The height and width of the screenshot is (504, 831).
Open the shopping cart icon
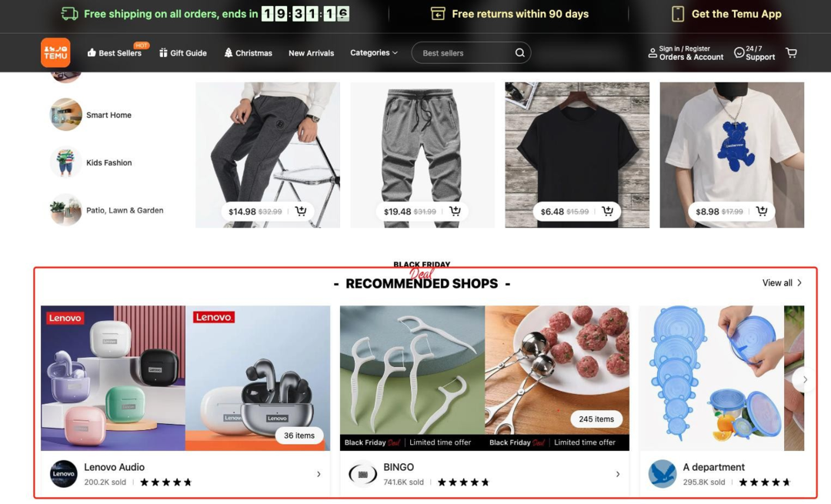point(791,52)
